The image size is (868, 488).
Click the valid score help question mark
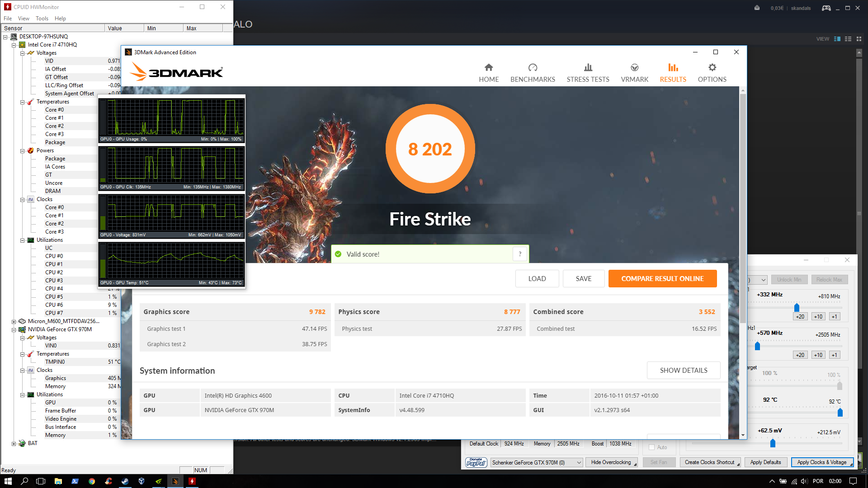(520, 254)
